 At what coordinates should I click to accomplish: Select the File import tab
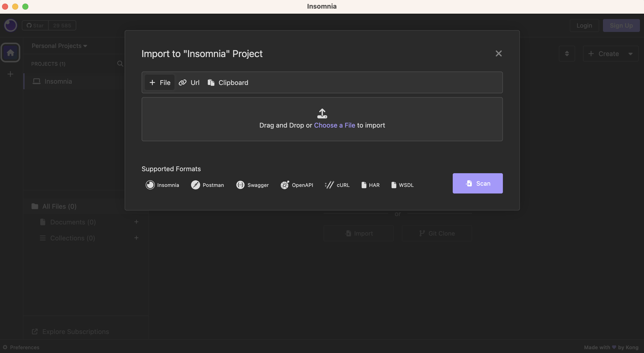tap(160, 83)
